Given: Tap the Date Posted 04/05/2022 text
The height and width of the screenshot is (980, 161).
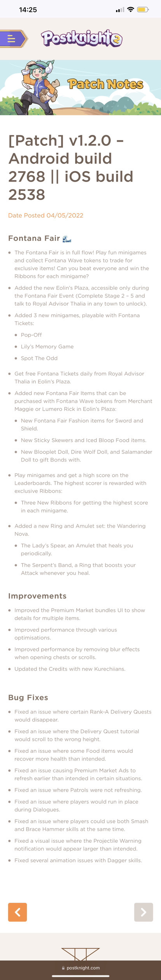Looking at the screenshot, I should click(45, 215).
